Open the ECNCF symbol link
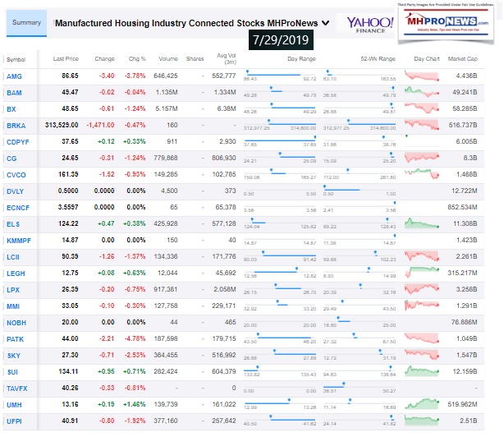504x446 pixels. coord(18,208)
